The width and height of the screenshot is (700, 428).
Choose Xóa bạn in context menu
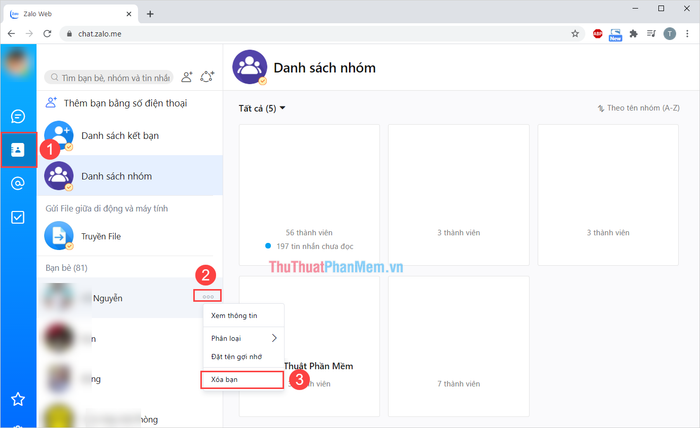tap(242, 379)
